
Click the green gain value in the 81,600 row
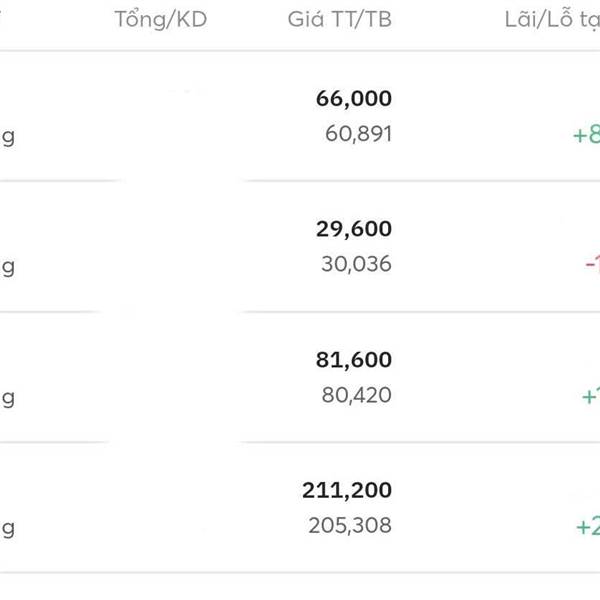point(590,396)
